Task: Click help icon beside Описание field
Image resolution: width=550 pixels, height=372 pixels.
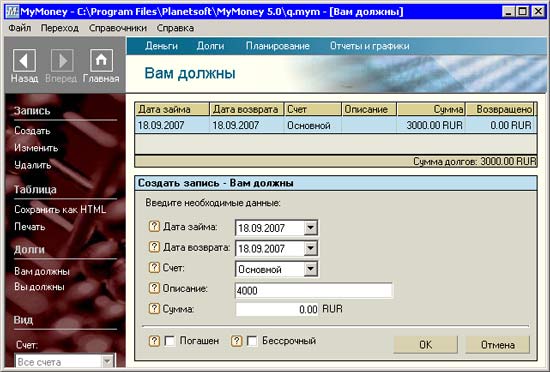Action: pos(154,288)
